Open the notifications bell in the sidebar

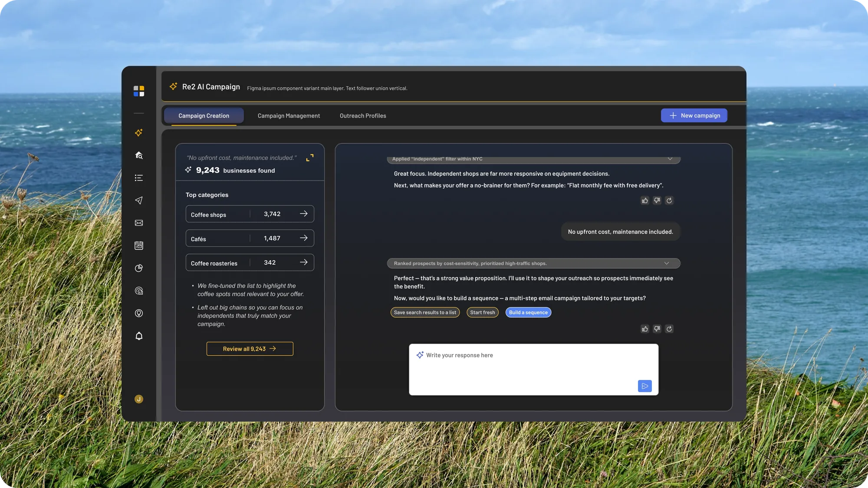click(139, 336)
